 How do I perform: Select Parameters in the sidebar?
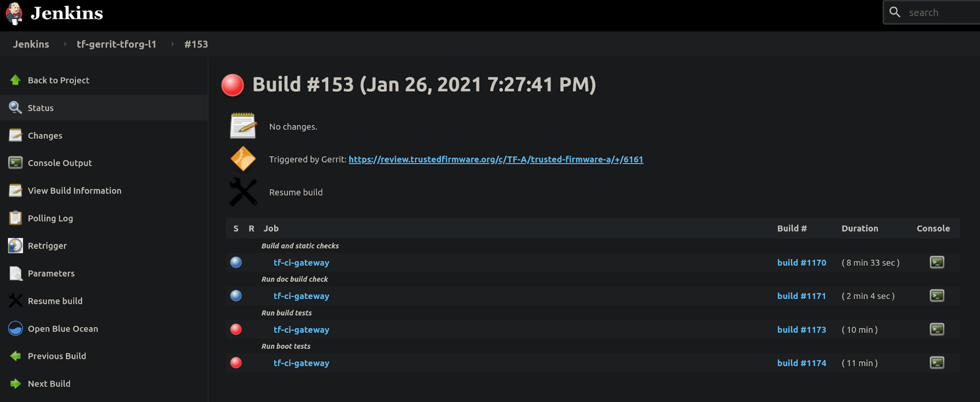(51, 274)
